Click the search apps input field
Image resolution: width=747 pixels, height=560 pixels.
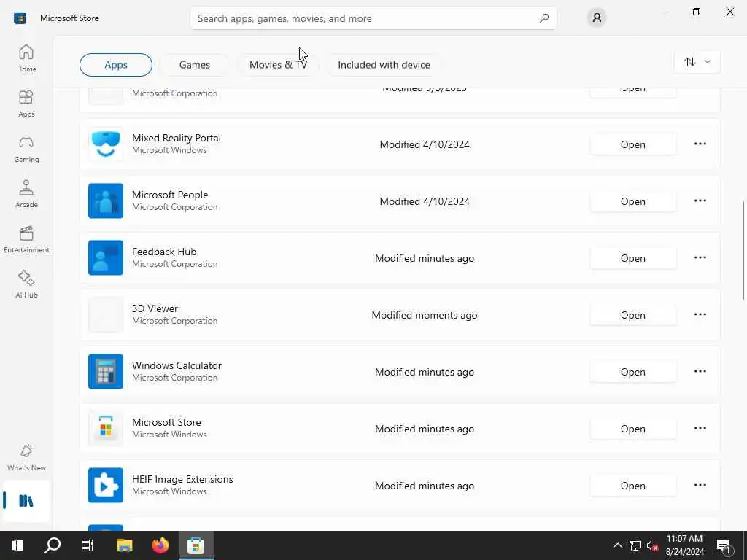pyautogui.click(x=373, y=18)
